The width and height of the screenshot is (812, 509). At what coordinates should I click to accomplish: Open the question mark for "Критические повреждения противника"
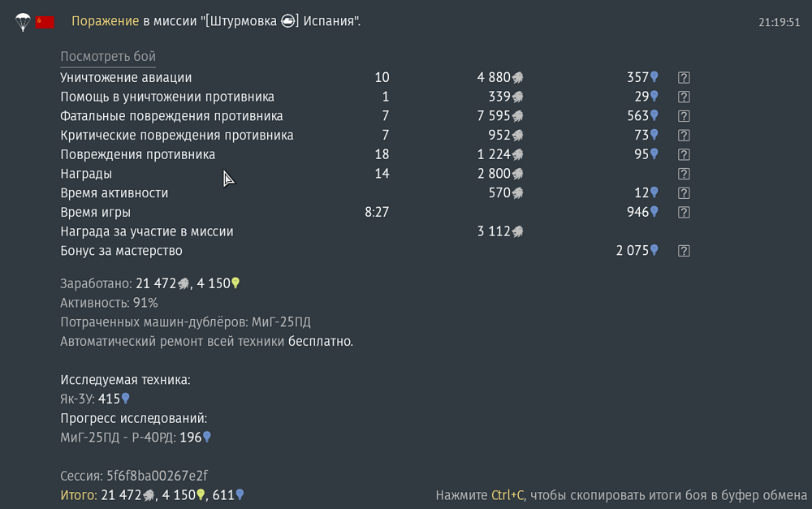[684, 136]
